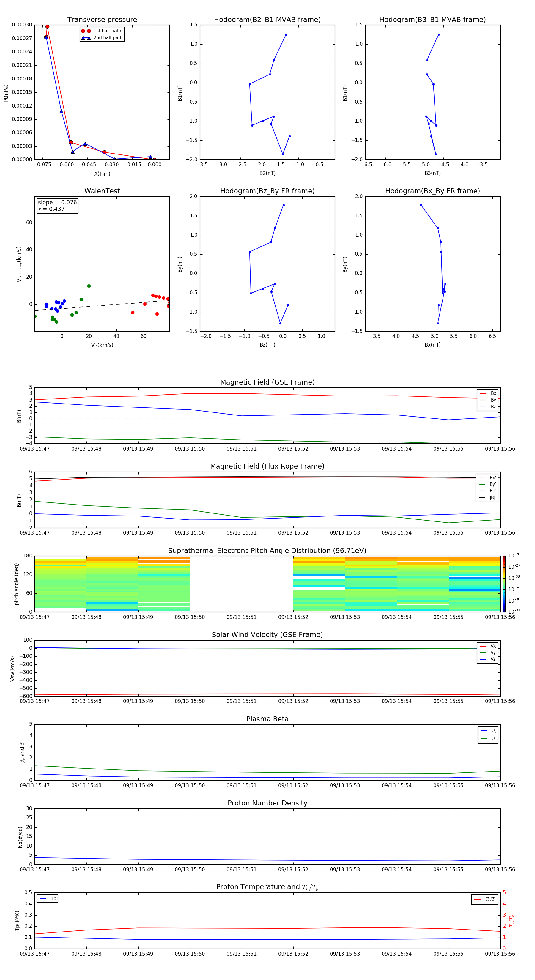Viewport: 535px width, 980px height.
Task: Click the 'Hodogram(B3_B1 MVAB frame)' title
Action: click(432, 20)
